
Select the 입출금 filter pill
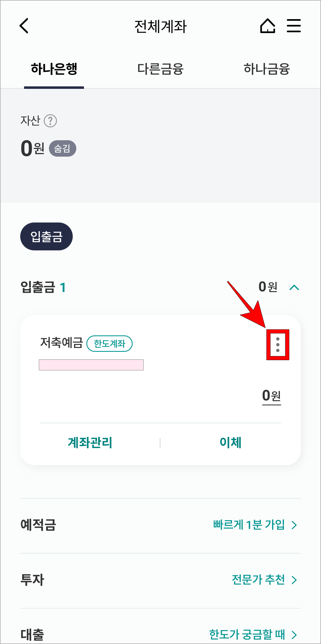(46, 236)
